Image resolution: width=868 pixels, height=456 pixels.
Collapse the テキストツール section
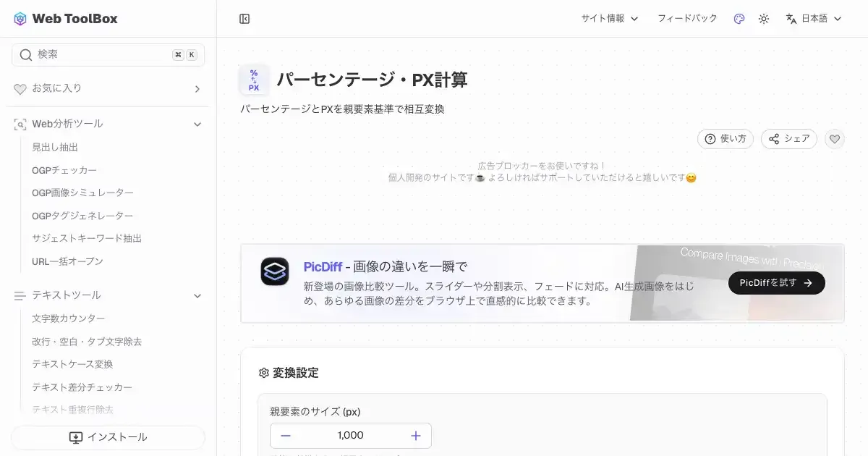[197, 295]
